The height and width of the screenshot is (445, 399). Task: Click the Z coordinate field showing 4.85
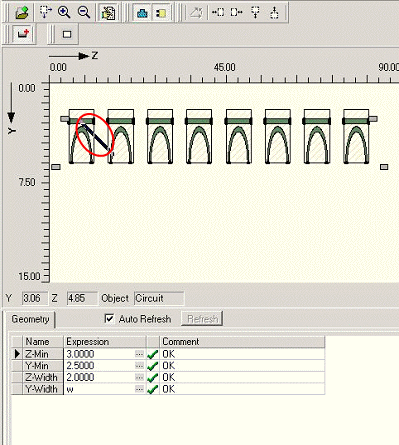click(82, 298)
